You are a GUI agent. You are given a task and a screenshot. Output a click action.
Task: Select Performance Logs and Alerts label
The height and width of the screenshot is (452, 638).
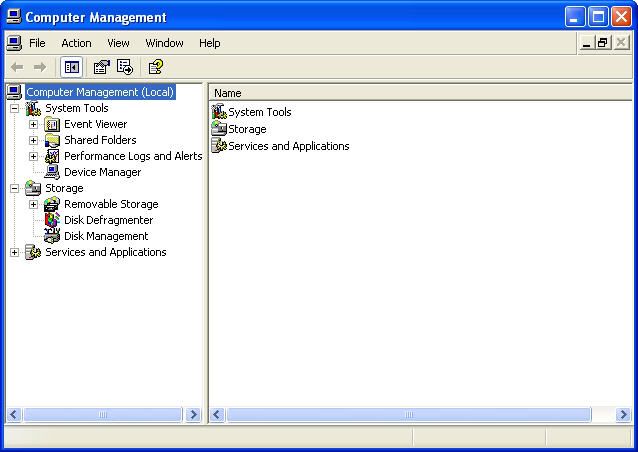[x=133, y=156]
